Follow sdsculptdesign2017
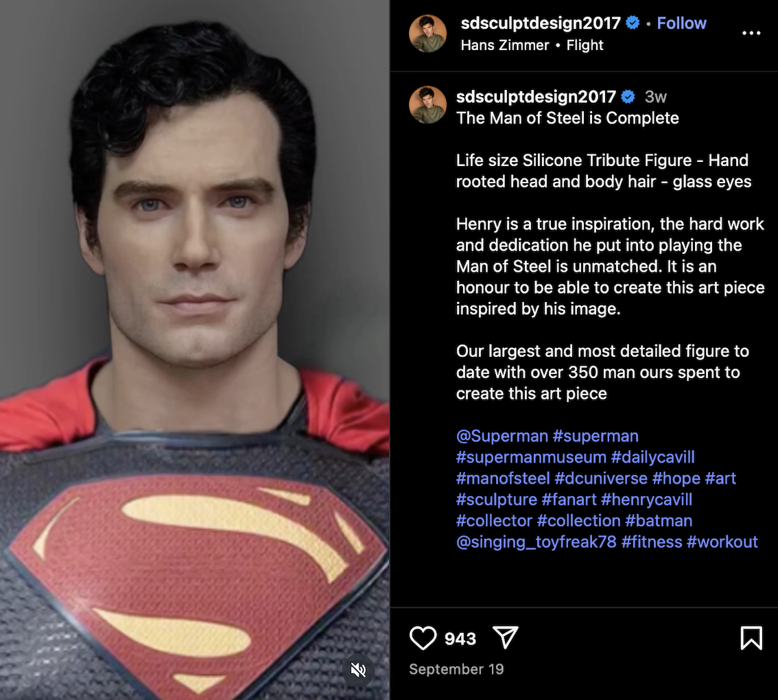Screen dimensions: 778x700 (x=681, y=23)
